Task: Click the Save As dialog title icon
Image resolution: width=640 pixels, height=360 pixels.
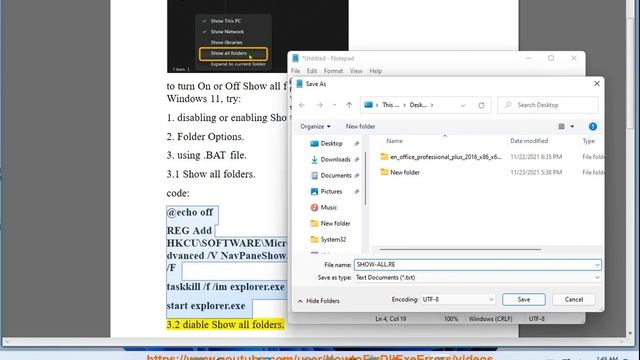Action: coord(300,84)
